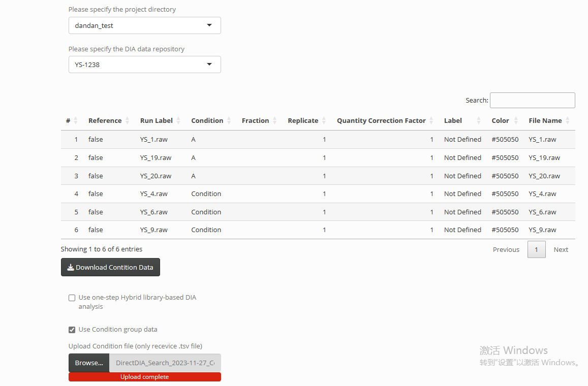Focus the table Search input field
Image resolution: width=588 pixels, height=386 pixels.
(x=532, y=101)
